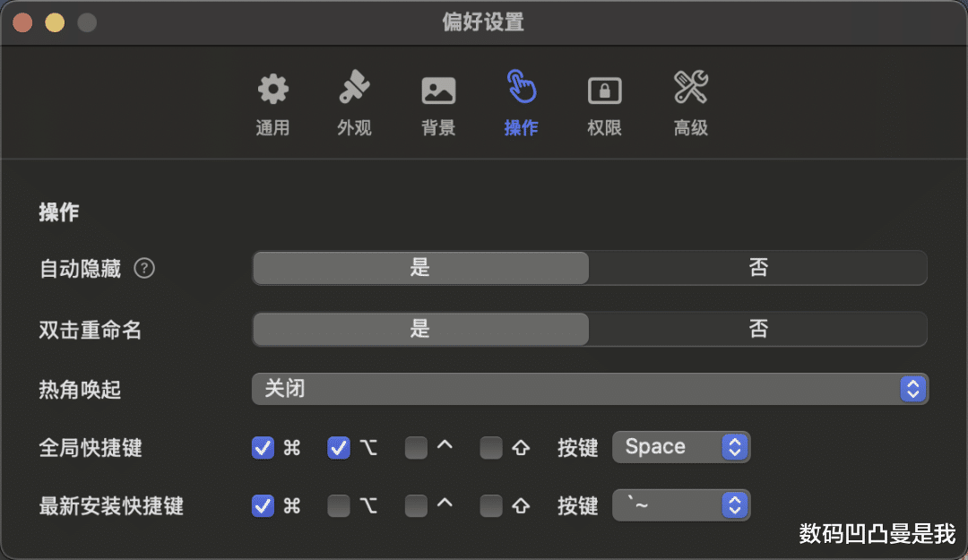This screenshot has width=968, height=560.
Task: Open the 背景 picture icon tab
Action: coord(438,104)
